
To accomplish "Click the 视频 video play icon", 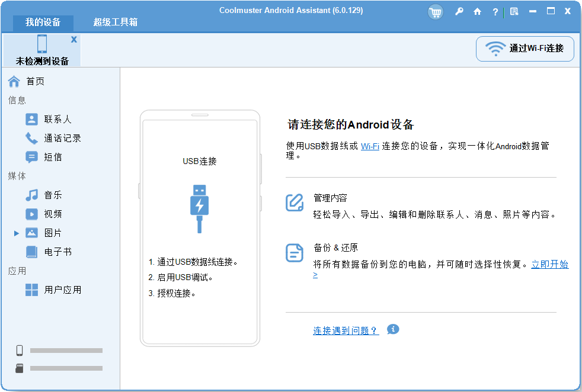I will (x=31, y=214).
